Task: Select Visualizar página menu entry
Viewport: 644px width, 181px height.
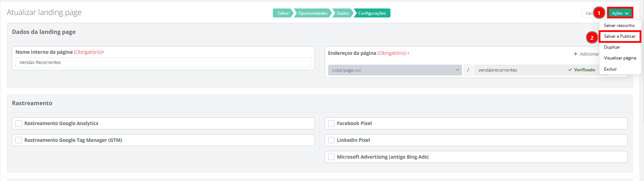Action: 619,58
